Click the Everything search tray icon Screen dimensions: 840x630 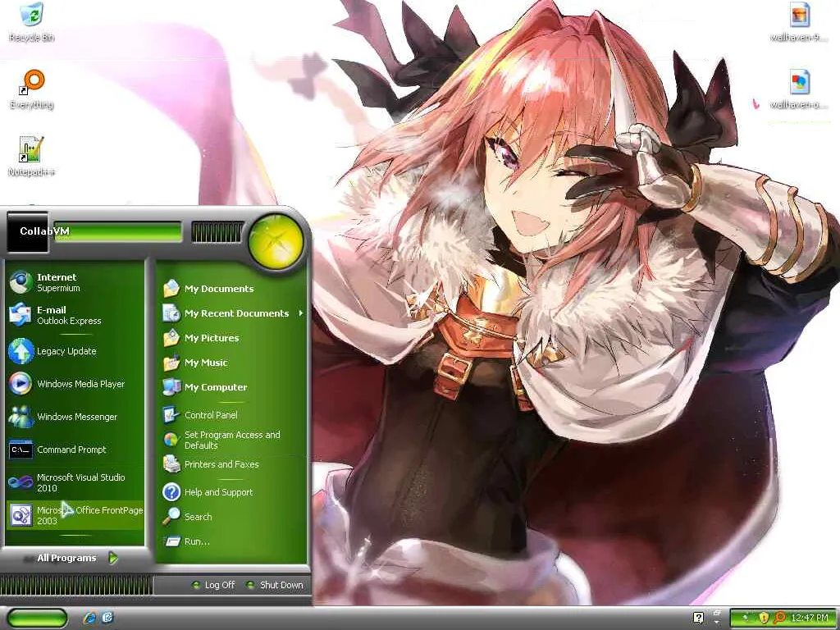tap(779, 618)
